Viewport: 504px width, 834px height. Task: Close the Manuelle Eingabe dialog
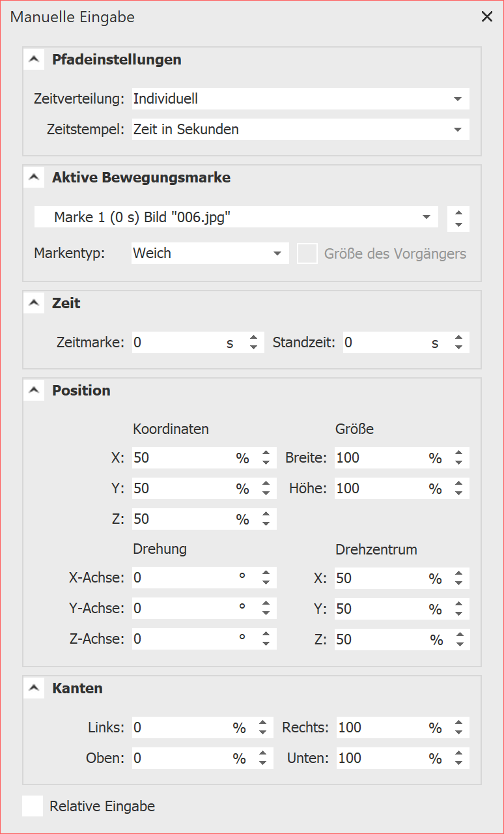[x=487, y=17]
